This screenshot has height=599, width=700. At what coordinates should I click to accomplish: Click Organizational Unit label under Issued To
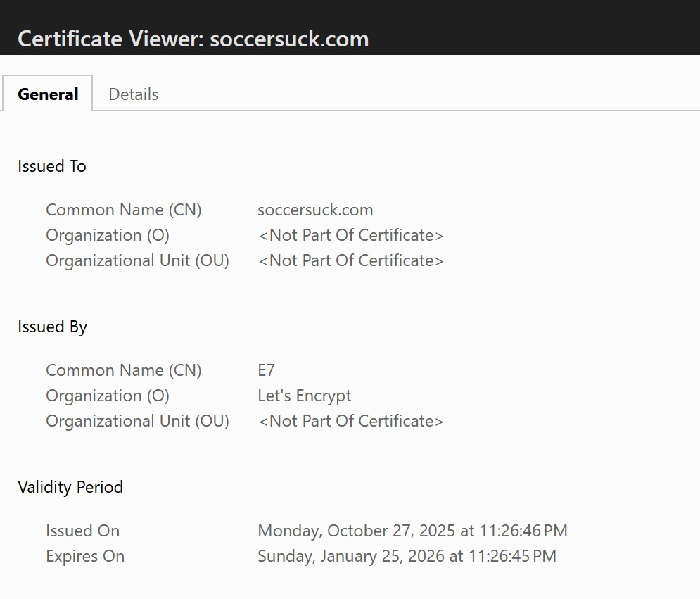point(137,260)
